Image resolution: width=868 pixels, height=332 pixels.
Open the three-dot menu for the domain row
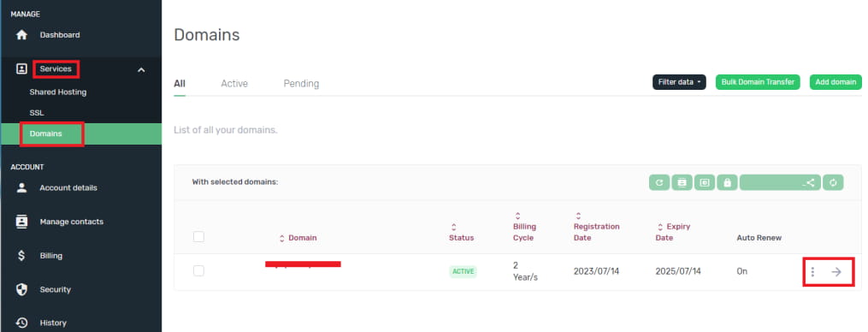(812, 271)
